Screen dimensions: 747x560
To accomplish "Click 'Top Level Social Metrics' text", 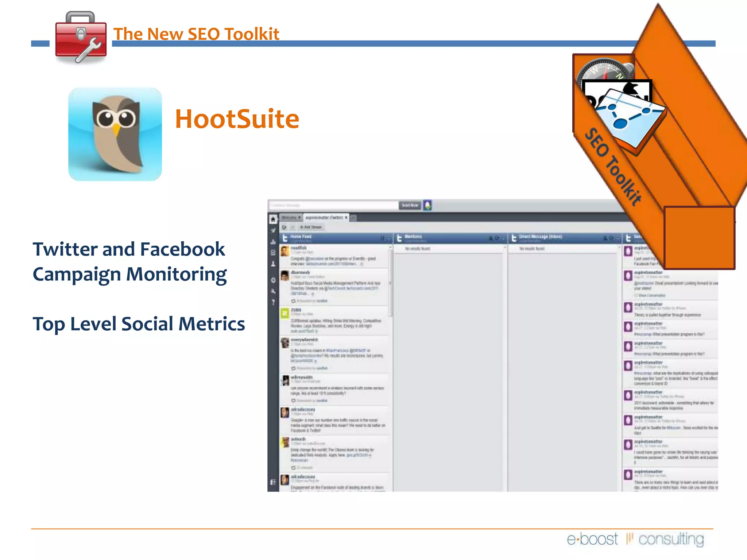I will 139,324.
